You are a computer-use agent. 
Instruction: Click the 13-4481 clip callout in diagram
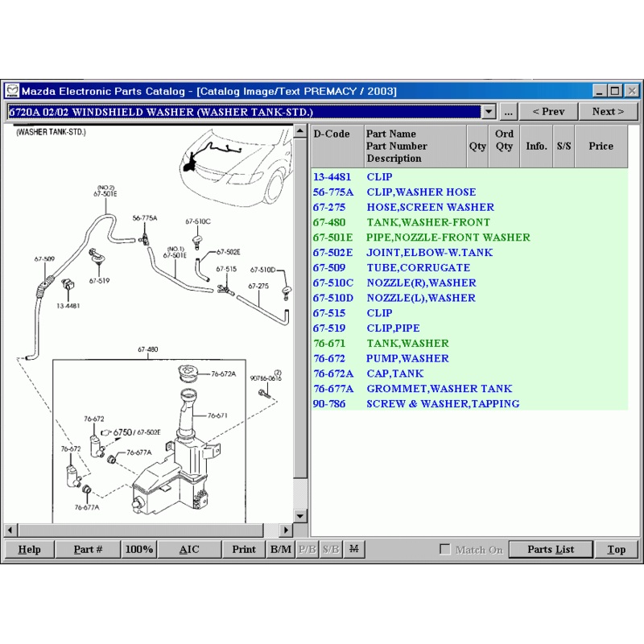(x=68, y=306)
